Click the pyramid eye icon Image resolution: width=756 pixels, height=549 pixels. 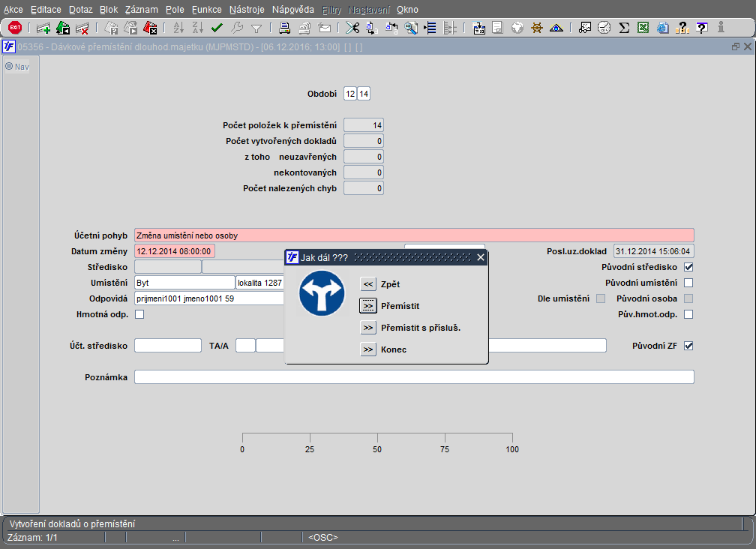556,28
